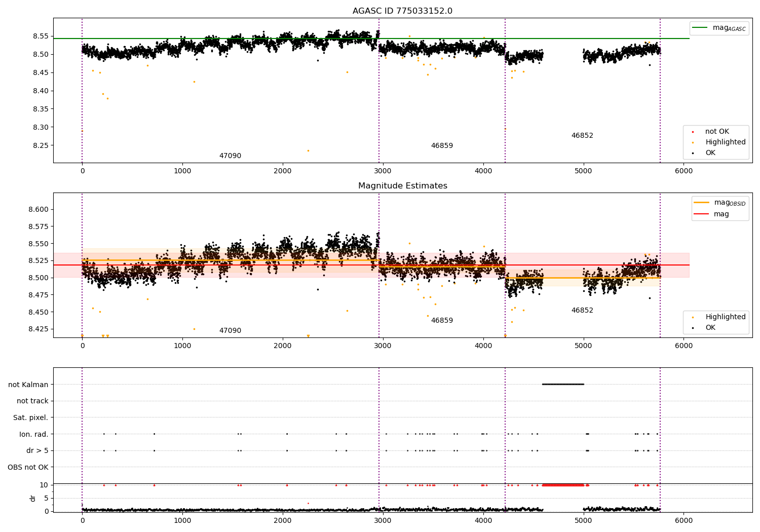Click the 8.575 y-axis tick label
The width and height of the screenshot is (760, 532).
(39, 227)
